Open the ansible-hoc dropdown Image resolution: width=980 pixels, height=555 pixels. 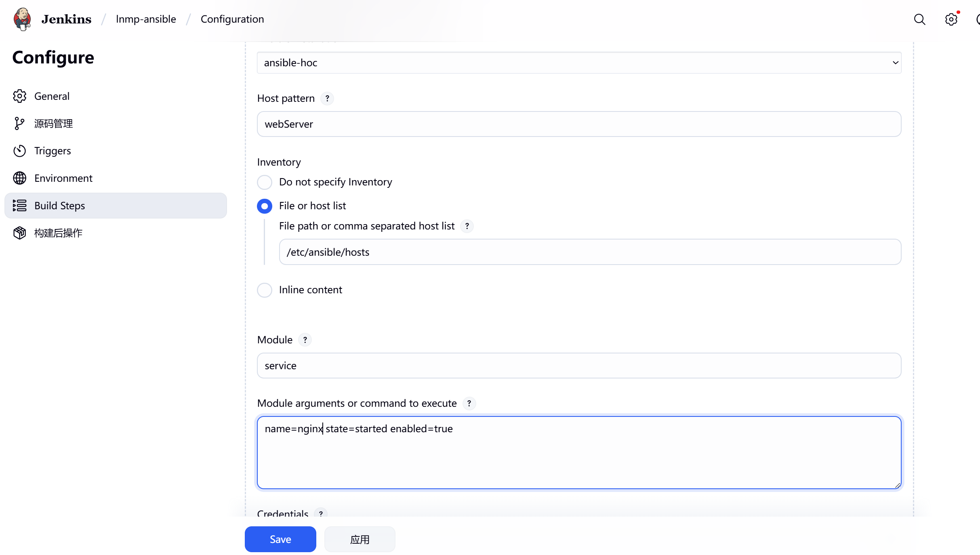click(x=579, y=63)
